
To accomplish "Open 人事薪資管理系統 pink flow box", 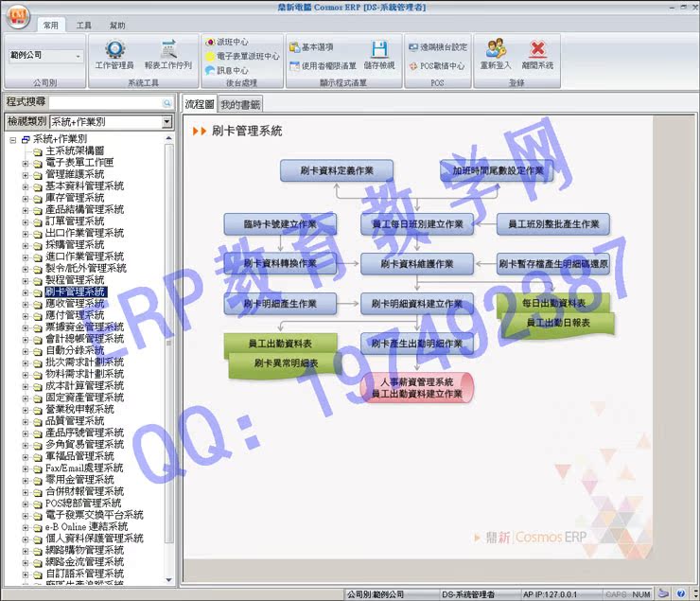I will (x=417, y=387).
